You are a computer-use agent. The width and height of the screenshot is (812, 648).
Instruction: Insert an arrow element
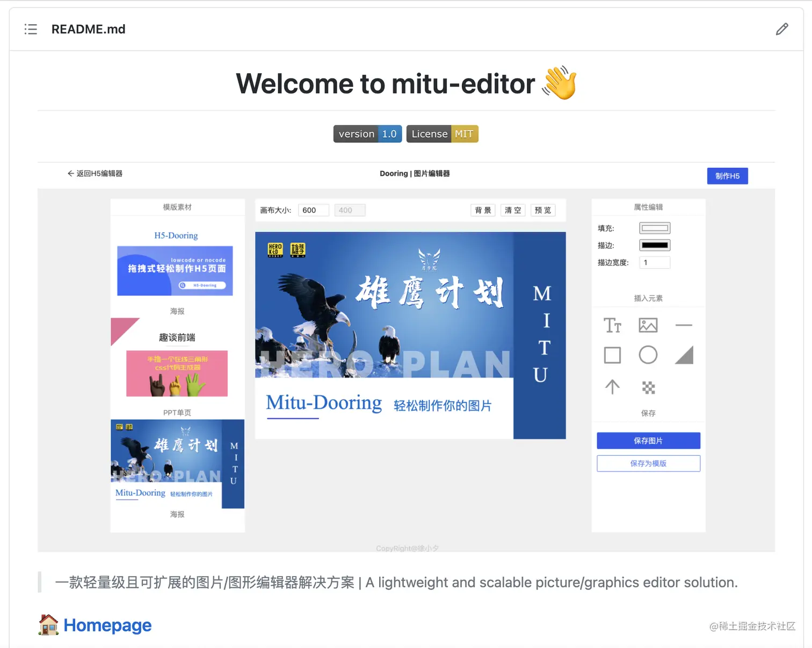click(612, 387)
